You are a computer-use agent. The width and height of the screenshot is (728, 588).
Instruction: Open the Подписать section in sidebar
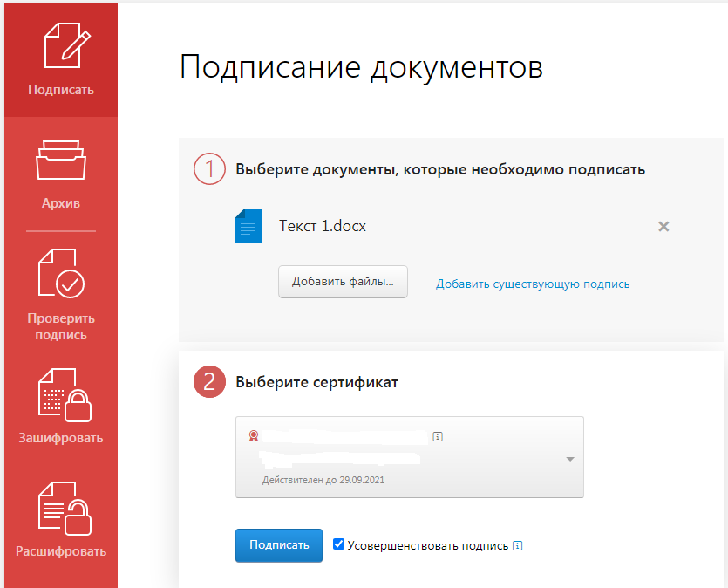click(61, 60)
